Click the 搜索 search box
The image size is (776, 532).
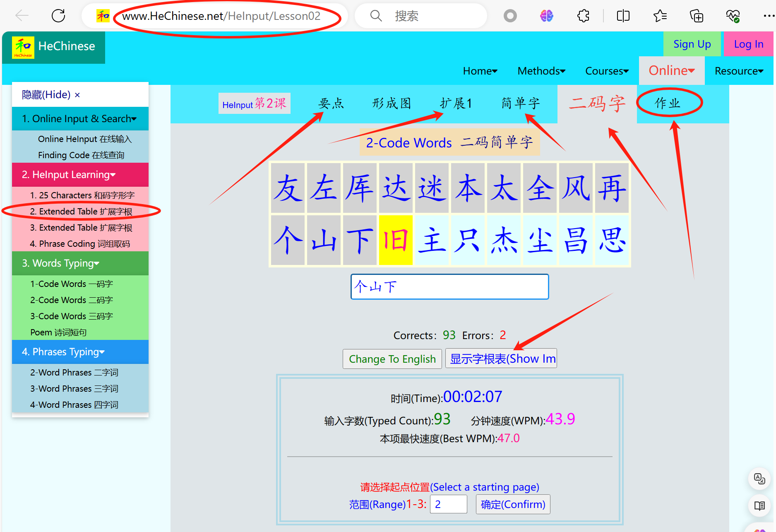(x=421, y=16)
